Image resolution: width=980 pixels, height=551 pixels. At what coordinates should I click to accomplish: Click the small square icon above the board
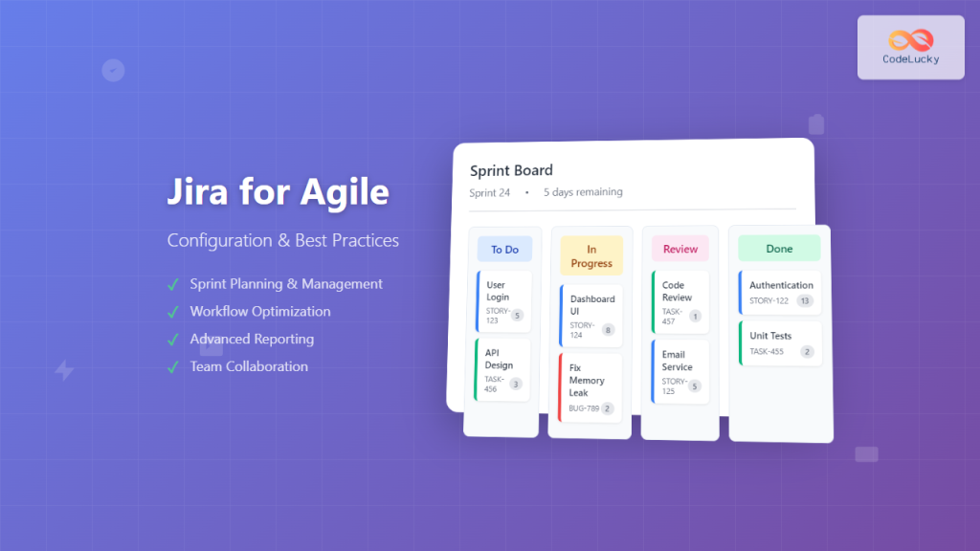(x=814, y=124)
